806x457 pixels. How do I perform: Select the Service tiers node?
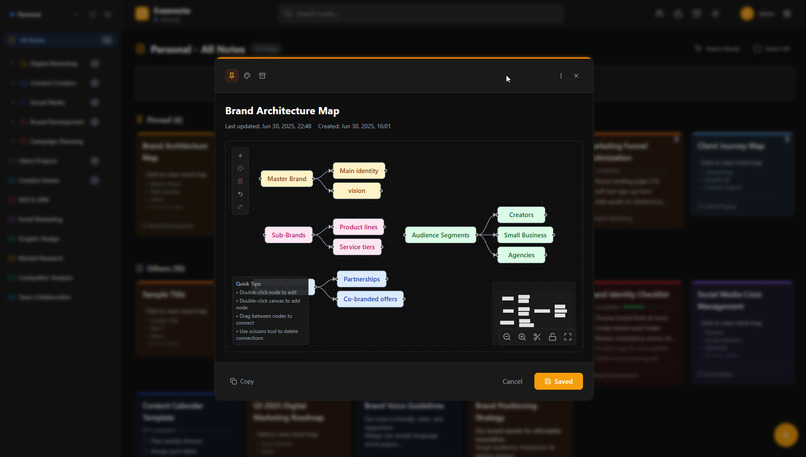point(357,247)
